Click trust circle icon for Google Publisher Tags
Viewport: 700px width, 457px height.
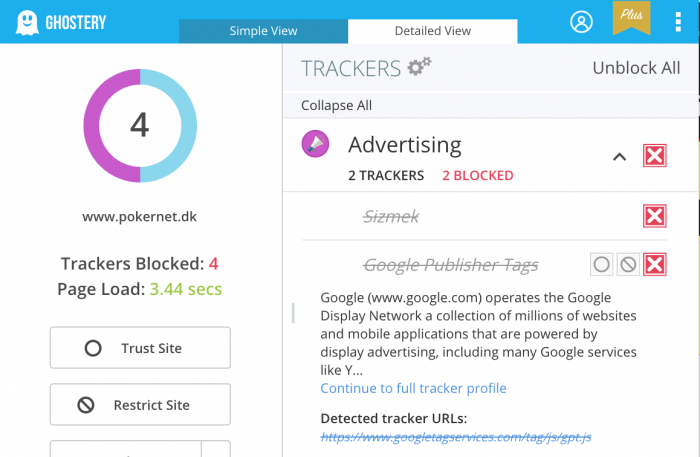click(601, 265)
